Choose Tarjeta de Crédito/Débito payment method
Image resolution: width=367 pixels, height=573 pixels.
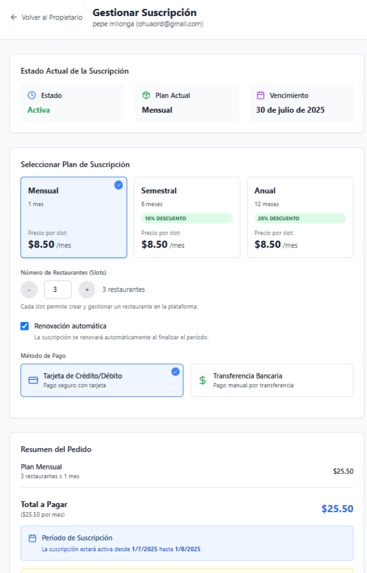[x=102, y=380]
